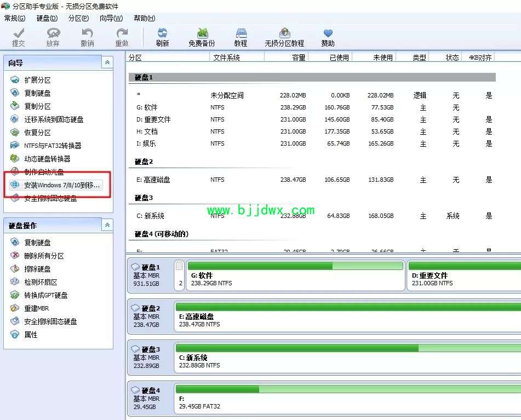
Task: Open the 帮助(H) menu
Action: [x=145, y=18]
